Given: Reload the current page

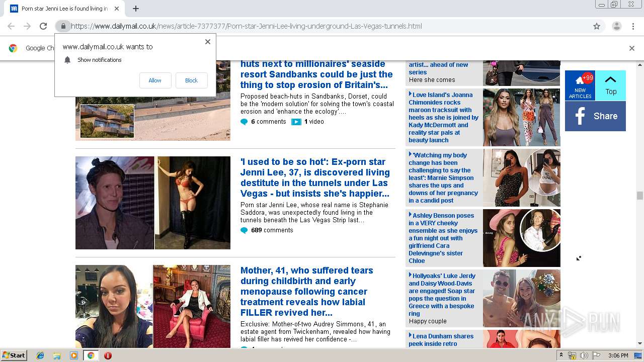Looking at the screenshot, I should 43,26.
